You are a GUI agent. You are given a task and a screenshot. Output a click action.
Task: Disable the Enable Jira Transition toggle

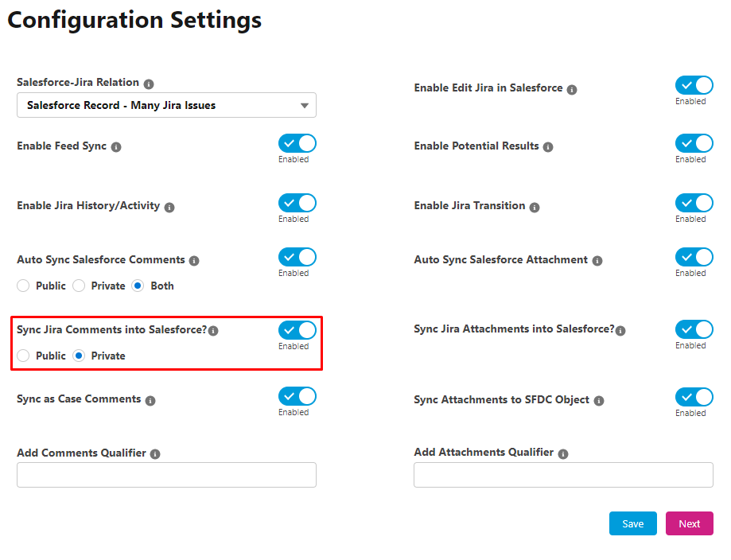pyautogui.click(x=694, y=204)
